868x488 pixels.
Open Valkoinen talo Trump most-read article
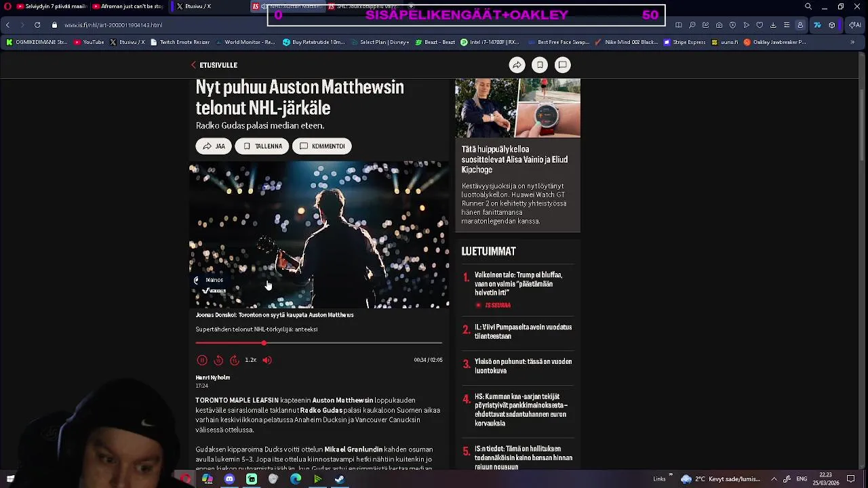click(519, 284)
